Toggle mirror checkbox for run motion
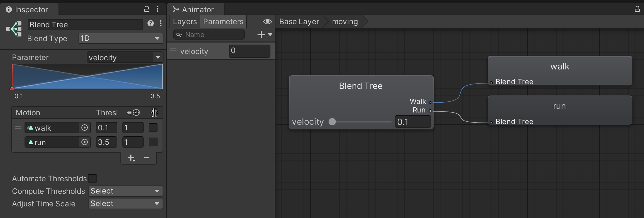This screenshot has height=218, width=644. click(x=153, y=142)
